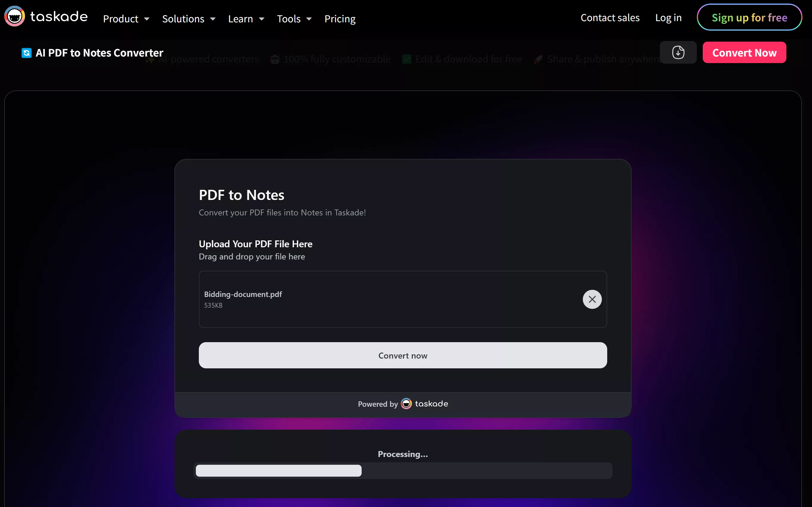
Task: Open the Learn menu
Action: coord(246,19)
